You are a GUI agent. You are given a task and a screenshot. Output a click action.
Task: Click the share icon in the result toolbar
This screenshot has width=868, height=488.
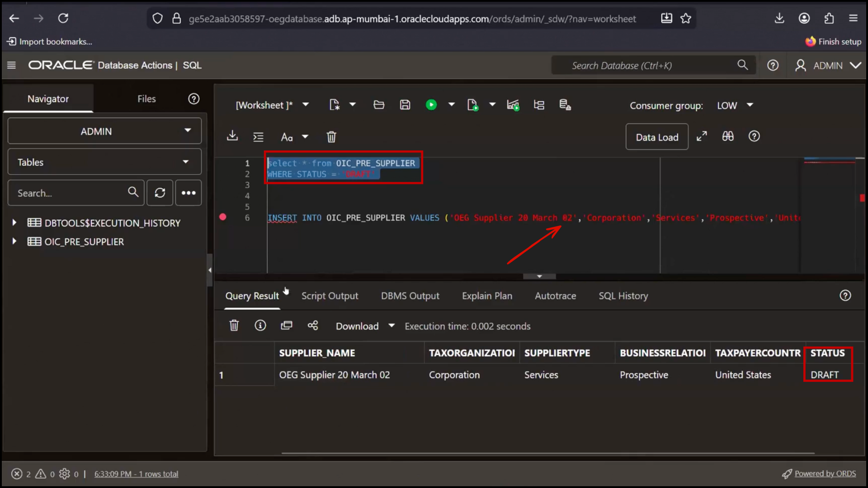(313, 325)
